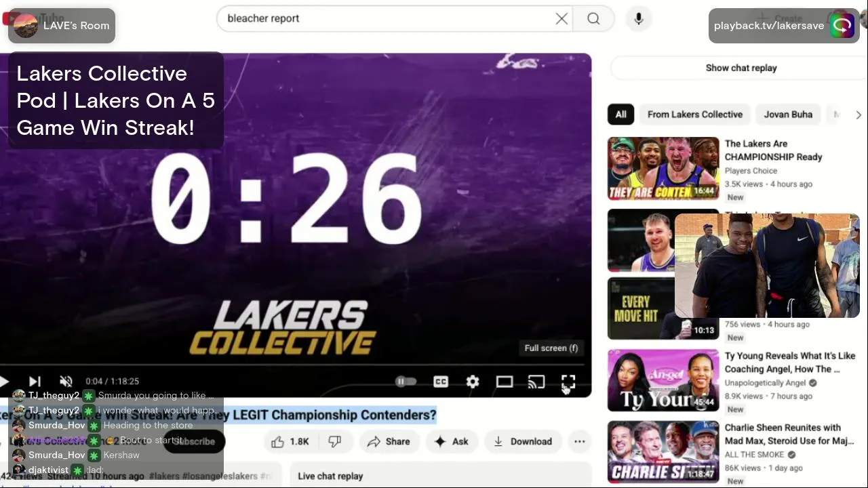Screen dimensions: 868x488
Task: Toggle the autoplay switch in player controls
Action: click(x=406, y=382)
